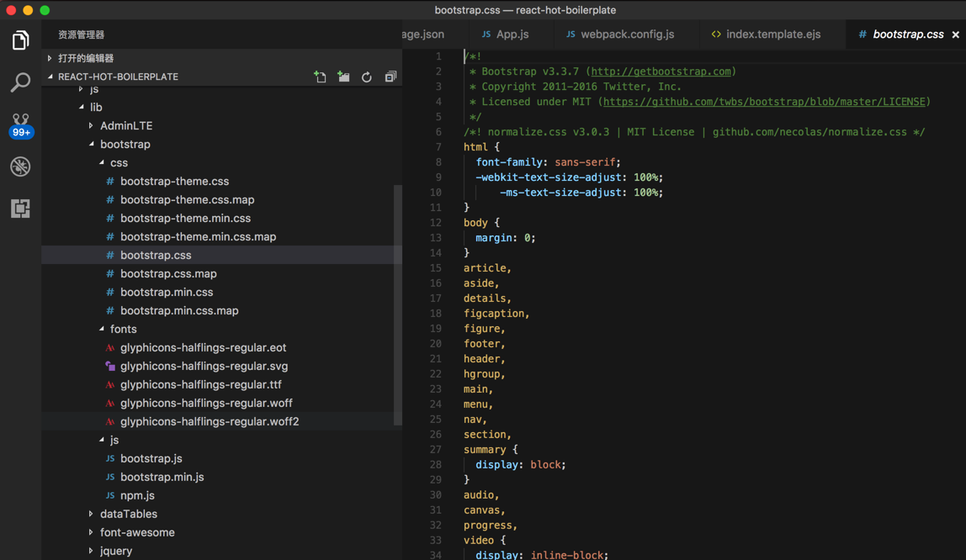Viewport: 966px width, 560px height.
Task: Expand the open editors section
Action: [85, 58]
